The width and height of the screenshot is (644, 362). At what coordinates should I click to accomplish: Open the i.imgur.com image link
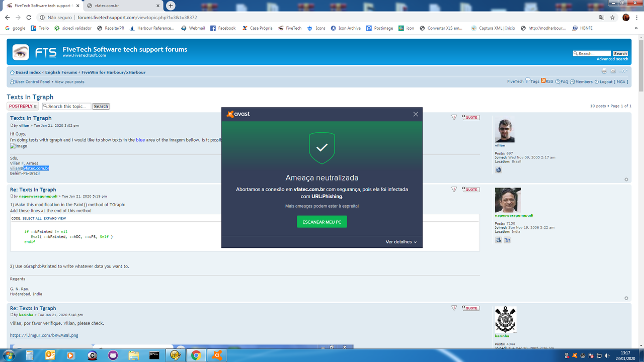coord(44,335)
